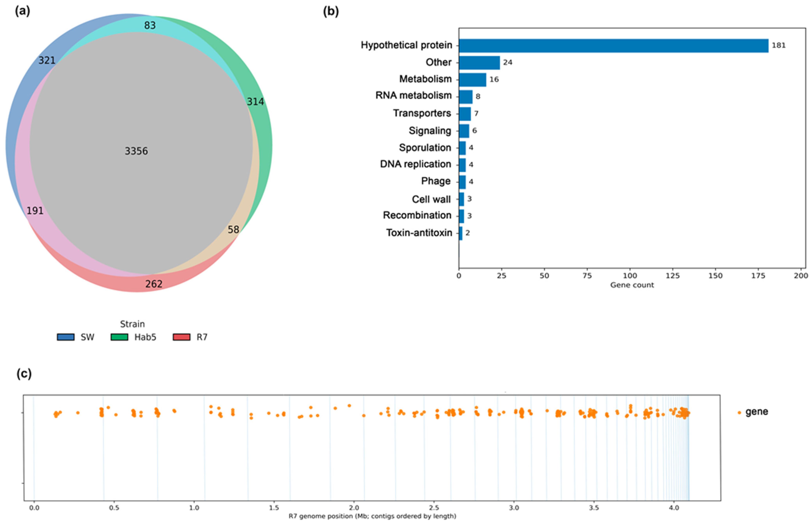Click the Gene count axis title

632,285
